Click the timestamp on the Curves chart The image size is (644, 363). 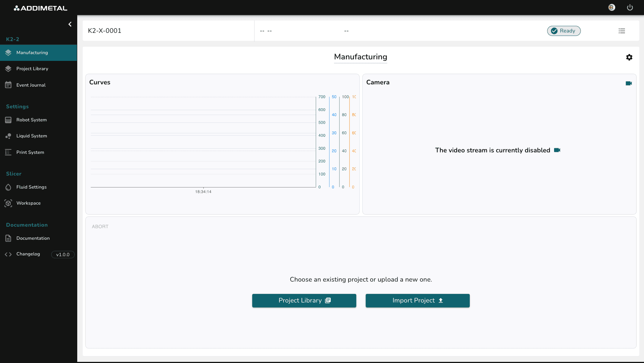203,192
